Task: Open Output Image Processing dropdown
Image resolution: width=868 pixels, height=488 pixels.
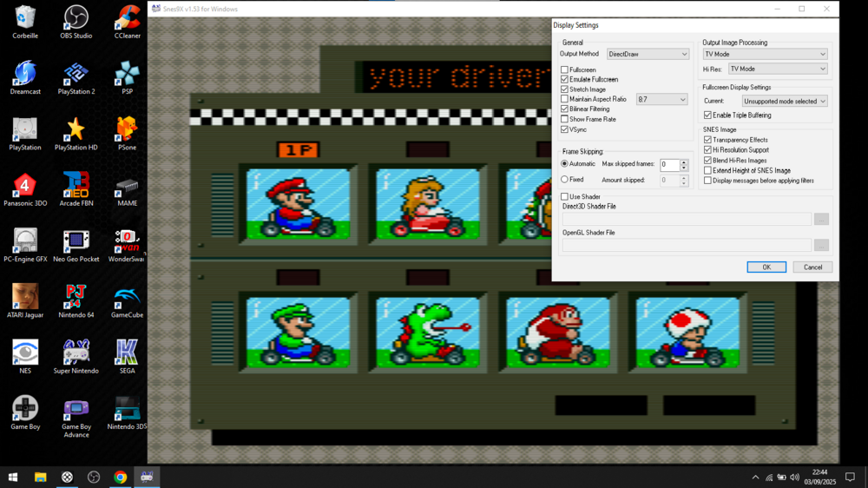Action: [x=765, y=55]
